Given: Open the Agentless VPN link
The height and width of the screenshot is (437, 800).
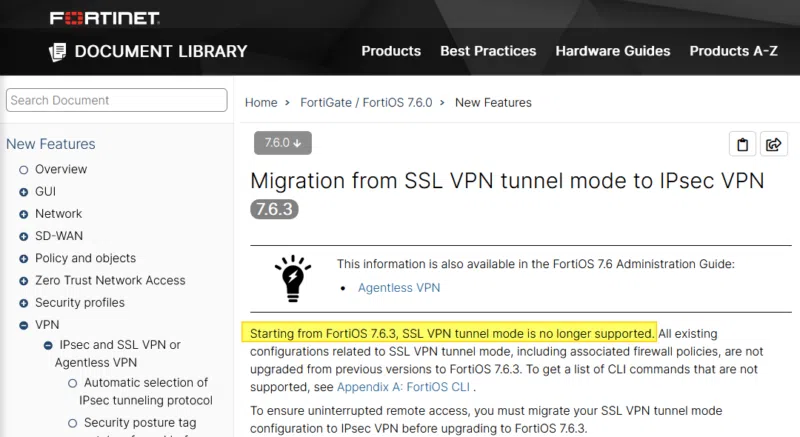Looking at the screenshot, I should pos(399,288).
